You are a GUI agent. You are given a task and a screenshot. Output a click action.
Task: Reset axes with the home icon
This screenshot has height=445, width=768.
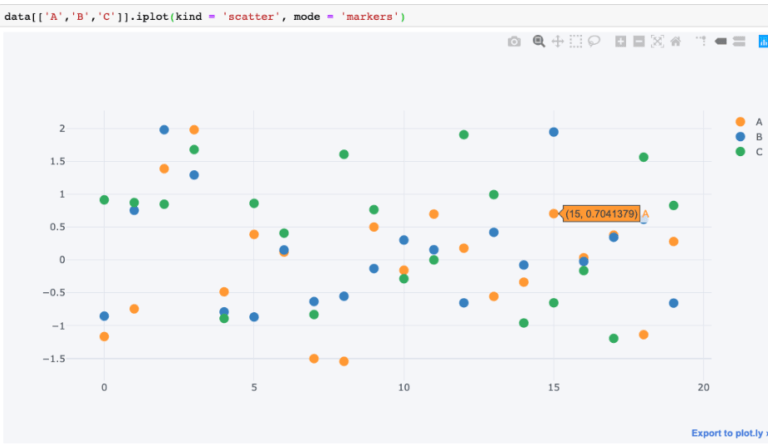point(676,41)
